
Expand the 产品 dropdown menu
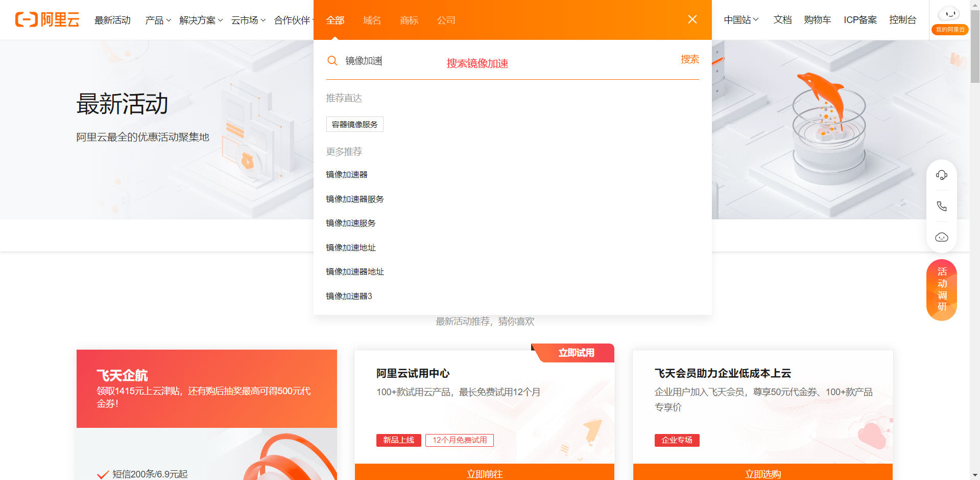158,20
